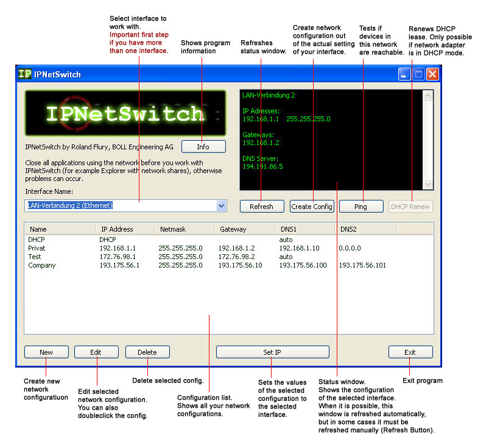This screenshot has width=489, height=448.
Task: Select the DHCP configuration row
Action: [x=37, y=240]
